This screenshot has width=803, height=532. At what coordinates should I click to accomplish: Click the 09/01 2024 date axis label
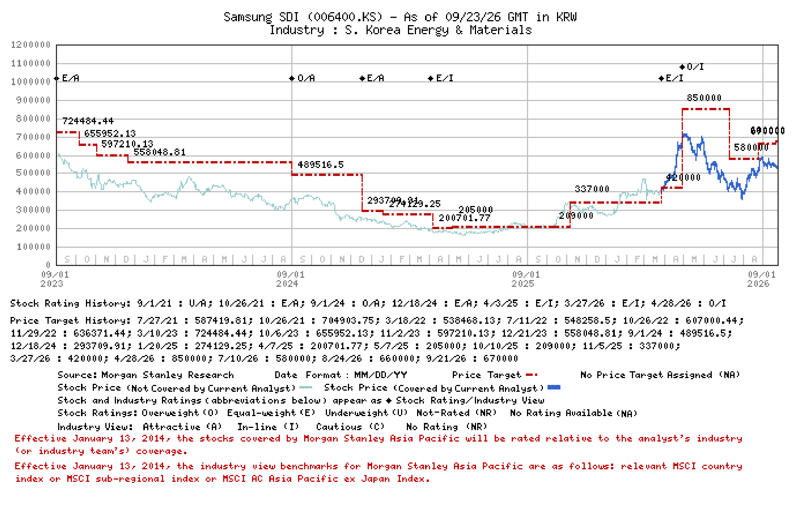point(290,279)
